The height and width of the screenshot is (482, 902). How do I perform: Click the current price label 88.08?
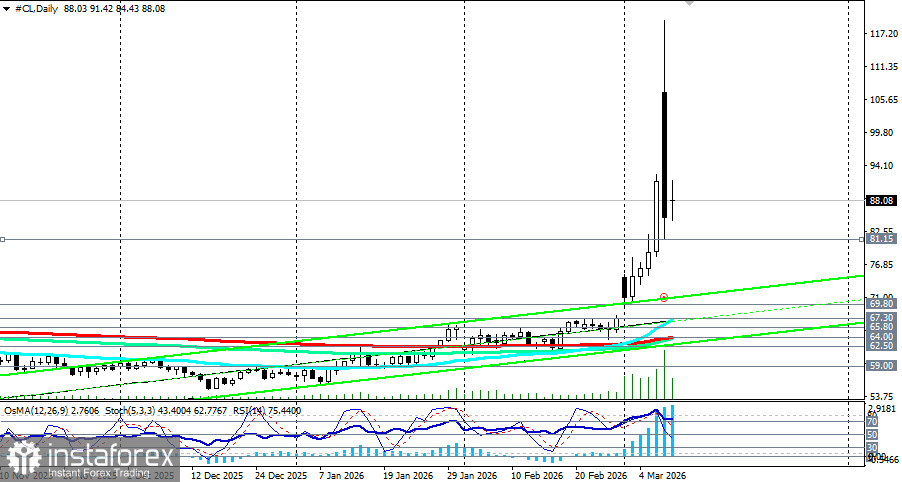click(881, 201)
